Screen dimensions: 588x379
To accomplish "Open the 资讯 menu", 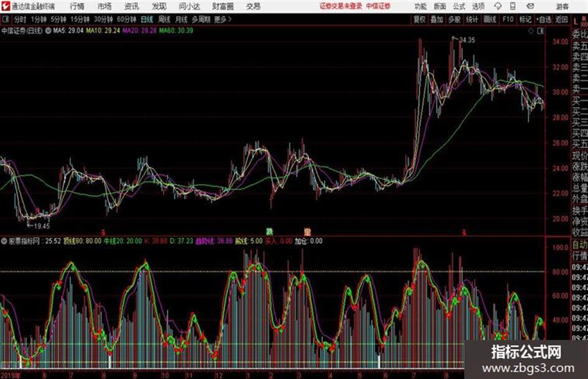I will (132, 6).
